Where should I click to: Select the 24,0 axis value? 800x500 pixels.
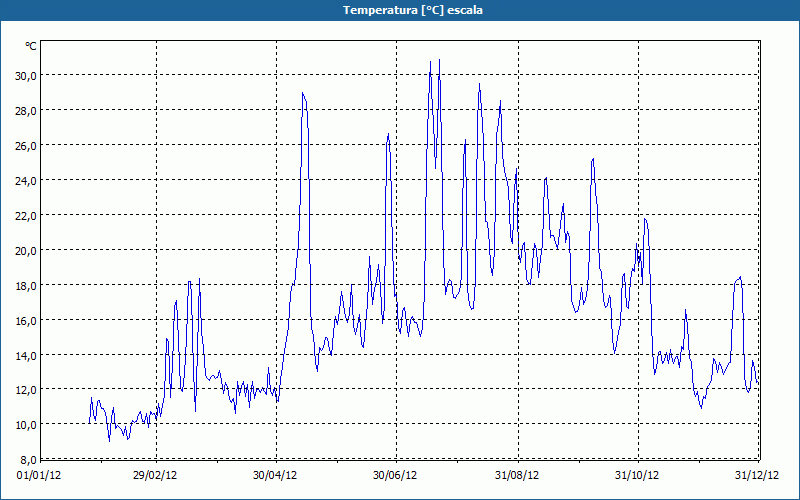pos(26,181)
